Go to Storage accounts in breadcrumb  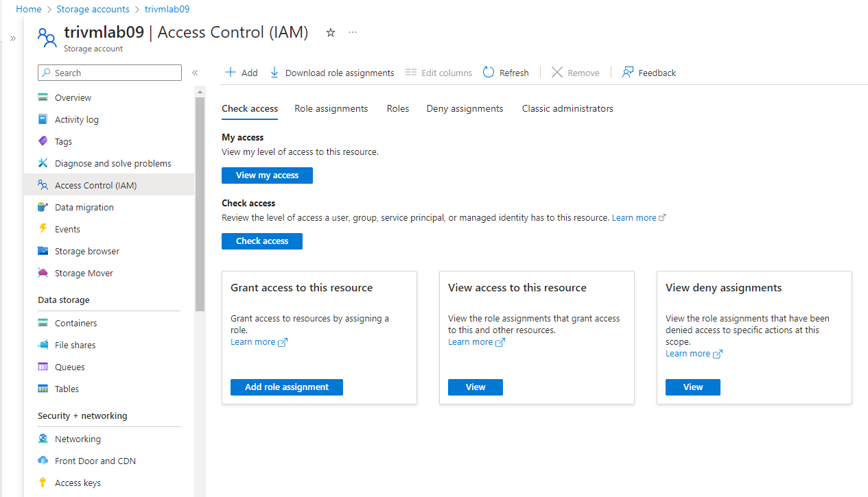pyautogui.click(x=93, y=9)
